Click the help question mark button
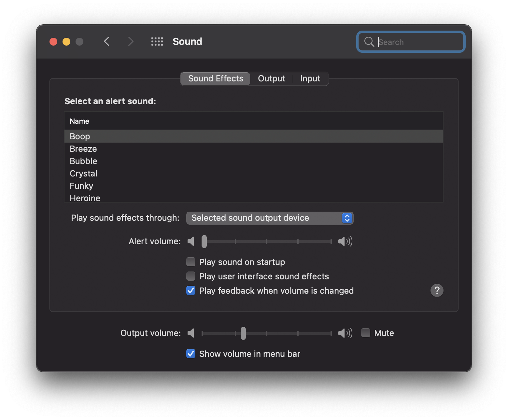Image resolution: width=508 pixels, height=420 pixels. [437, 290]
